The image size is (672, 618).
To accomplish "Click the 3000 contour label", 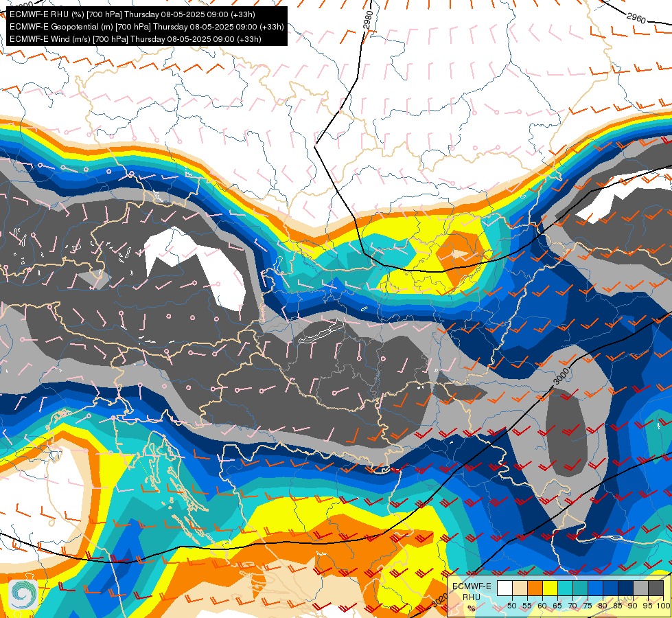I will (x=561, y=376).
